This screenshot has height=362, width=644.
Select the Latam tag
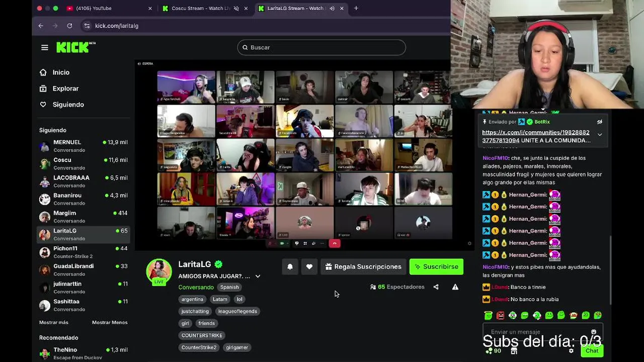[x=220, y=299]
